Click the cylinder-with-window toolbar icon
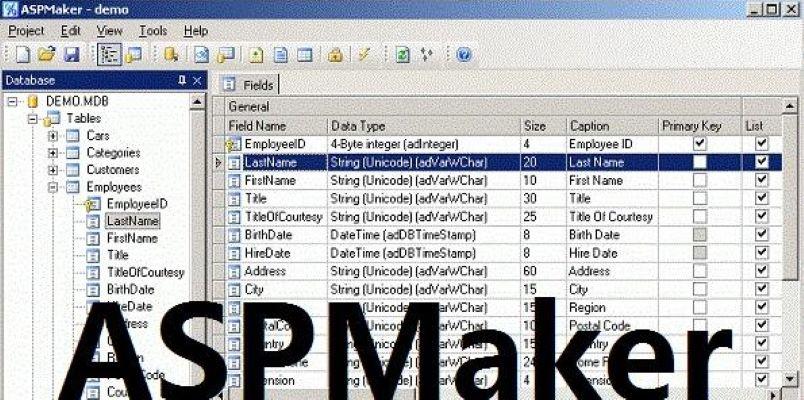Image resolution: width=804 pixels, height=400 pixels. point(226,54)
